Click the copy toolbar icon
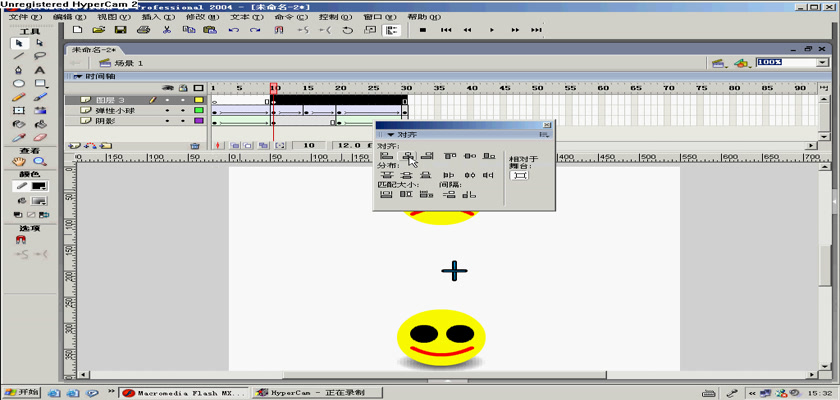Viewport: 840px width, 400px height. 189,30
